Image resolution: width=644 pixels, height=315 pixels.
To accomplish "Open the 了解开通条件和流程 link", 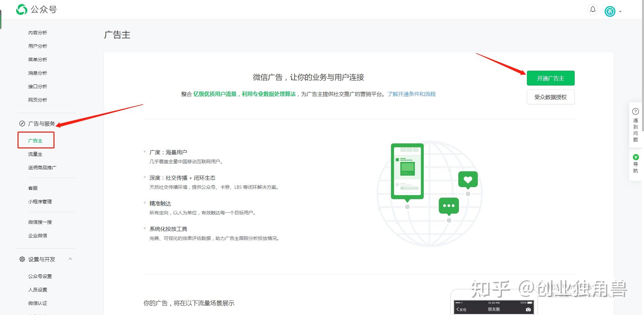I will point(412,94).
